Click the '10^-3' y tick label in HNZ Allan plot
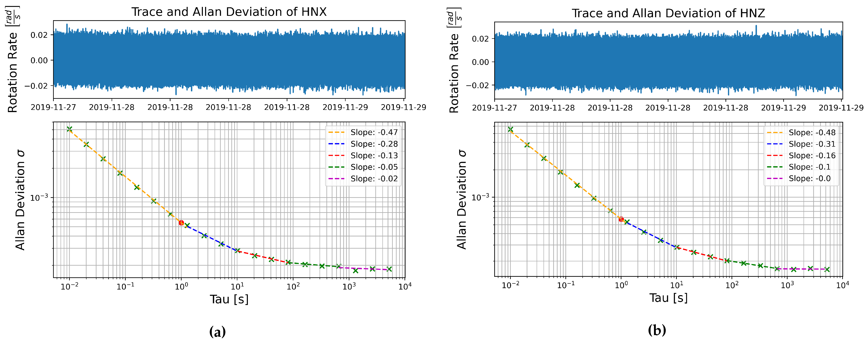This screenshot has width=868, height=342. [480, 197]
